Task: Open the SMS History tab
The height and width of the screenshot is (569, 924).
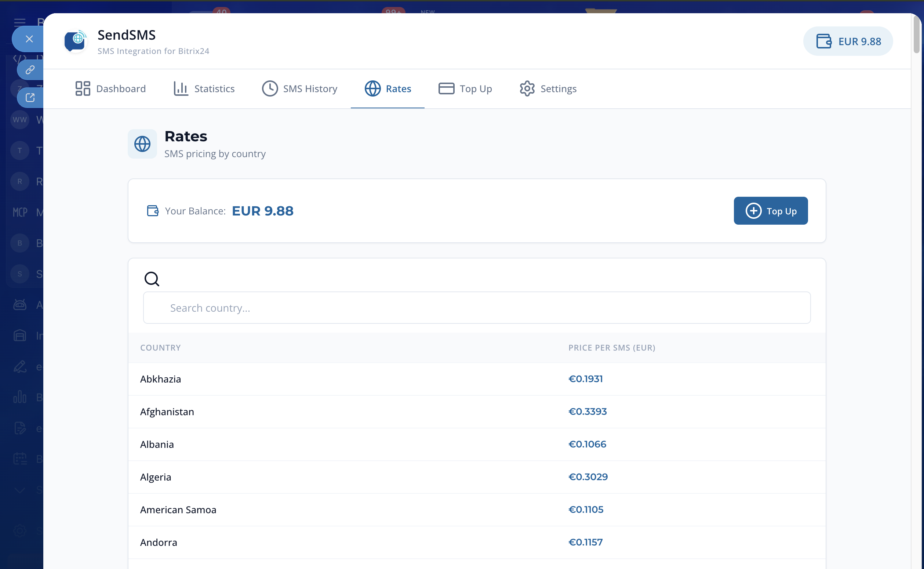Action: coord(300,88)
